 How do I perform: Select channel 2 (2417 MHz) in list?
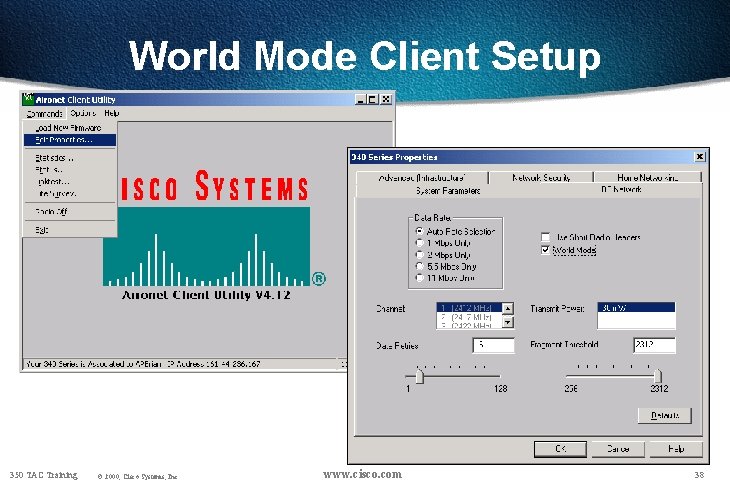tap(469, 317)
